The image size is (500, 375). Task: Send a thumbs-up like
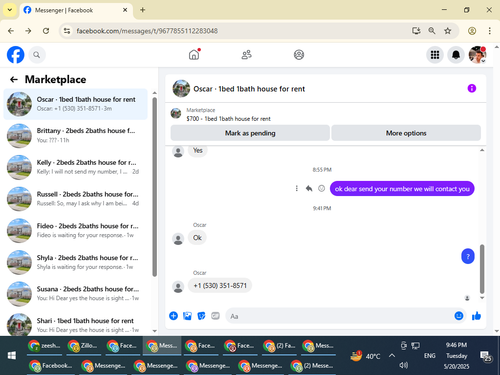click(476, 316)
